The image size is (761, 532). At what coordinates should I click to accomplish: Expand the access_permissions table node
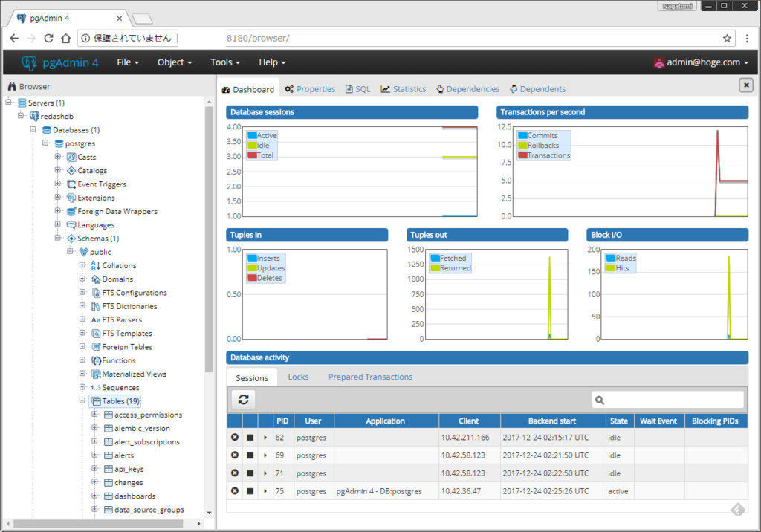(x=94, y=414)
